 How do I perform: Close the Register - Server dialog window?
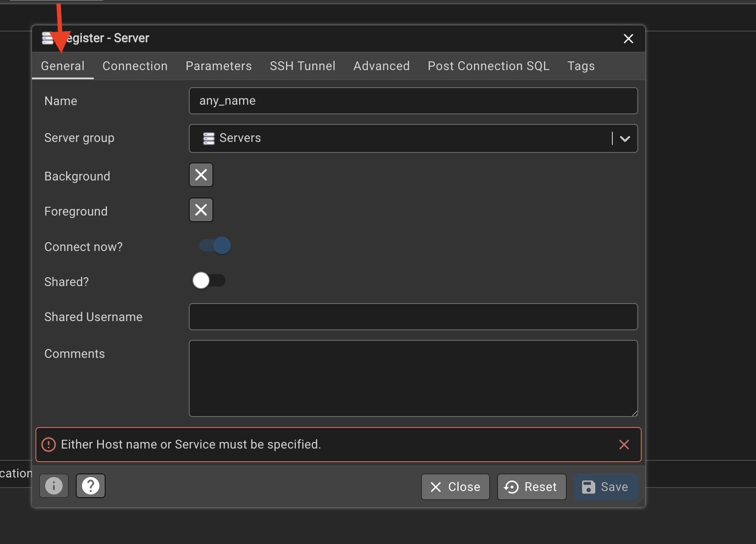coord(628,39)
